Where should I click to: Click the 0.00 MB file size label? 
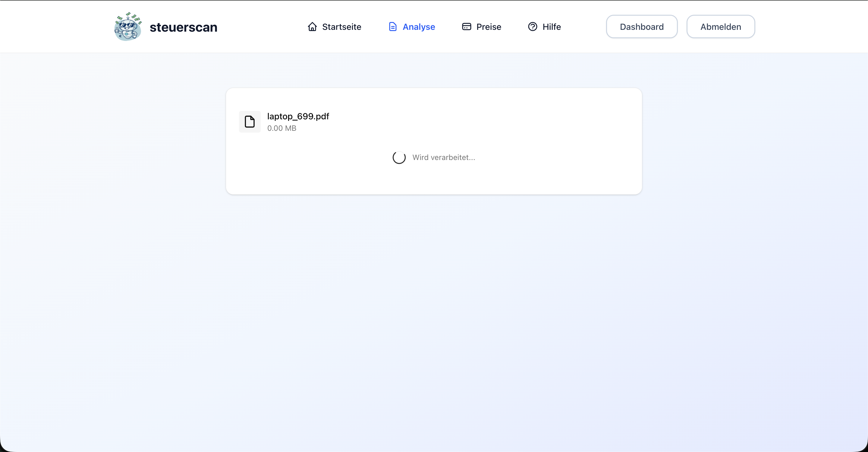coord(282,128)
